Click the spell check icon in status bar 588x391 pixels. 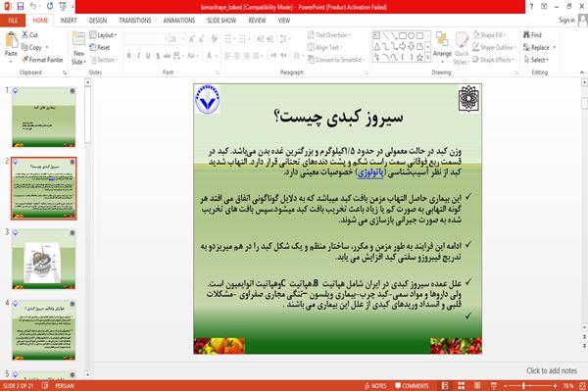click(45, 385)
